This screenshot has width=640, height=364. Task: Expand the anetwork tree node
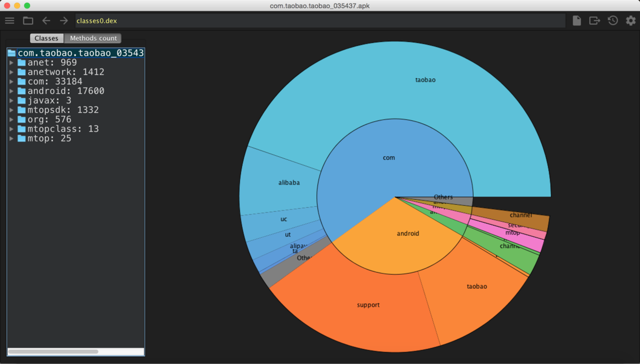click(11, 72)
